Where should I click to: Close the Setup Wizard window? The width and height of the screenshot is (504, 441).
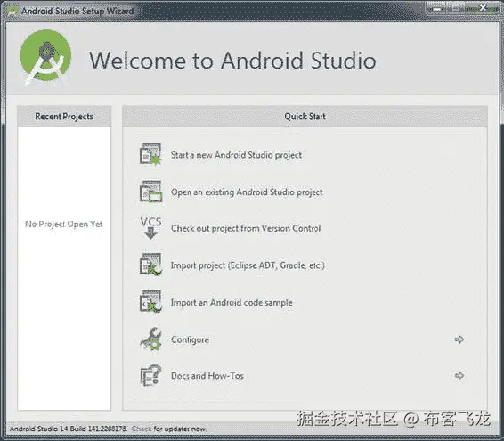pos(483,8)
